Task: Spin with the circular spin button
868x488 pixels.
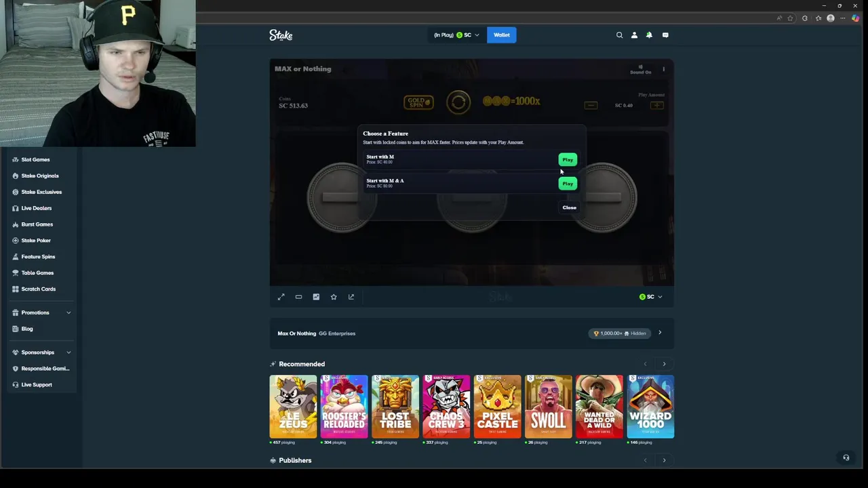Action: tap(458, 102)
